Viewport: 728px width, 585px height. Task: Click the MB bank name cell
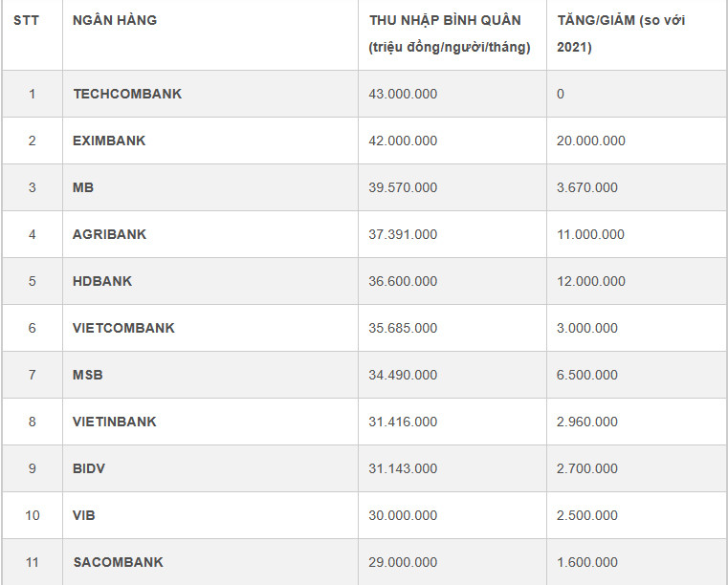(83, 187)
